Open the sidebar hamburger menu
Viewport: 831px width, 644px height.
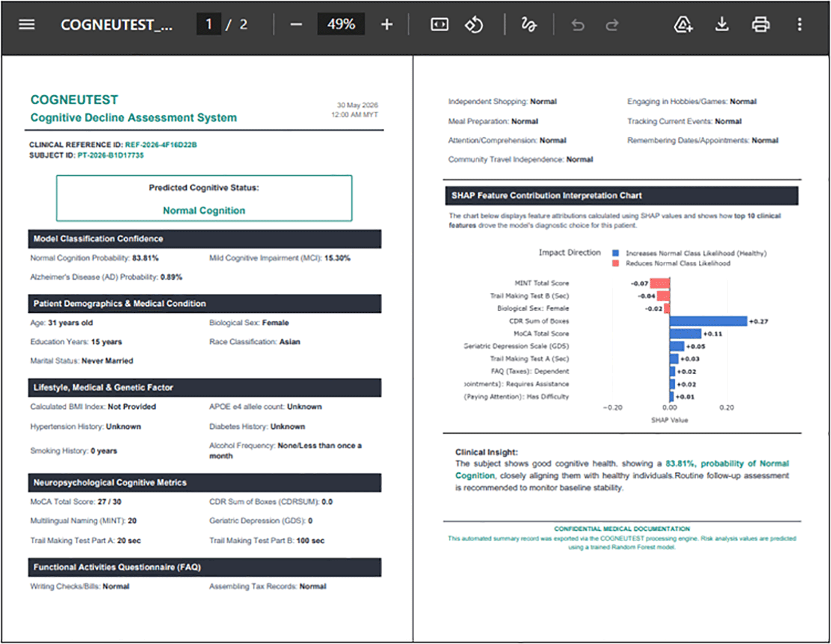26,24
